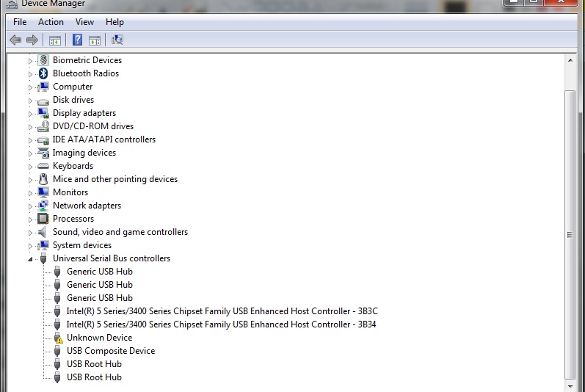Select the Computer label in the tree
The width and height of the screenshot is (585, 392).
point(73,87)
